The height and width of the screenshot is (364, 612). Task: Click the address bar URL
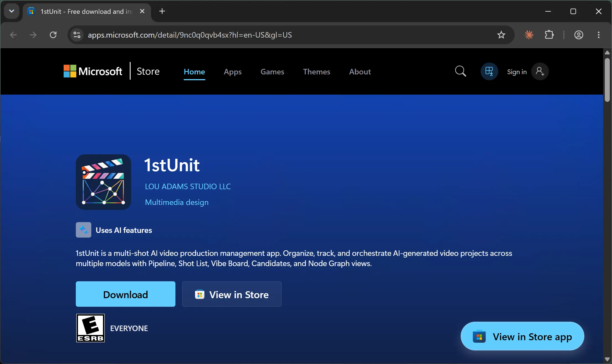click(190, 35)
